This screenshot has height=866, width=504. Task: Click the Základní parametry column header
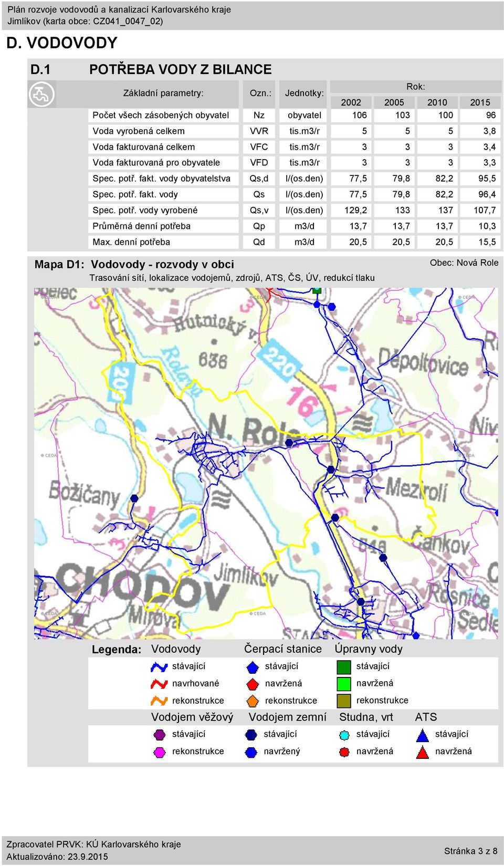(x=163, y=93)
